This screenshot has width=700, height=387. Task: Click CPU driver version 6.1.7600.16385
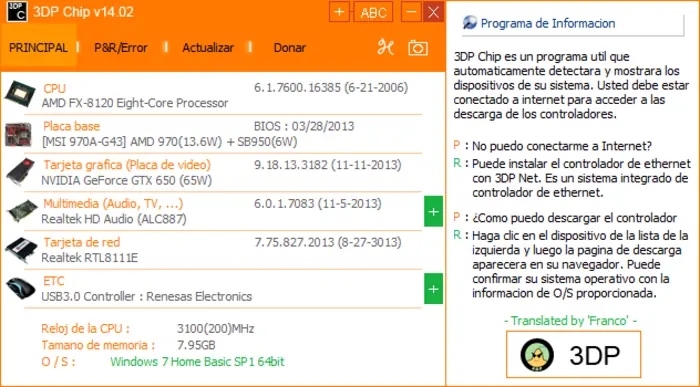coord(331,87)
